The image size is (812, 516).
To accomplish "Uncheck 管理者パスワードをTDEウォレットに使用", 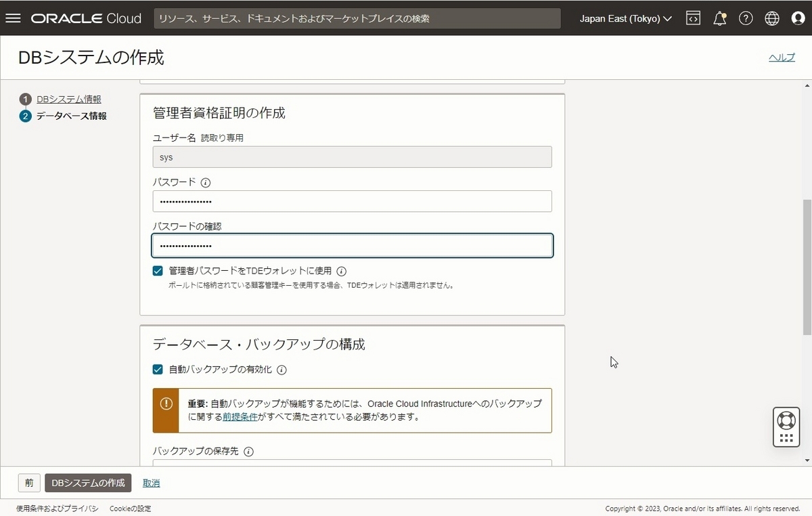I will (157, 270).
